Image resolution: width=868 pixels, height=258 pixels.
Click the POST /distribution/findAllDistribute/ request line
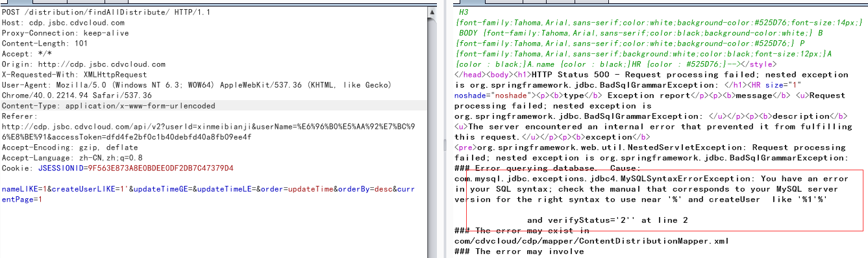[106, 12]
